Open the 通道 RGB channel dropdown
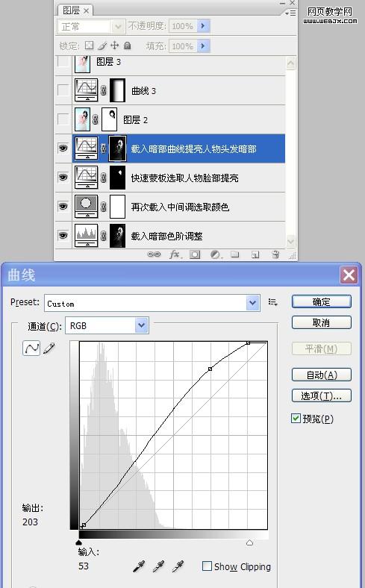The height and width of the screenshot is (588, 365). [x=141, y=325]
